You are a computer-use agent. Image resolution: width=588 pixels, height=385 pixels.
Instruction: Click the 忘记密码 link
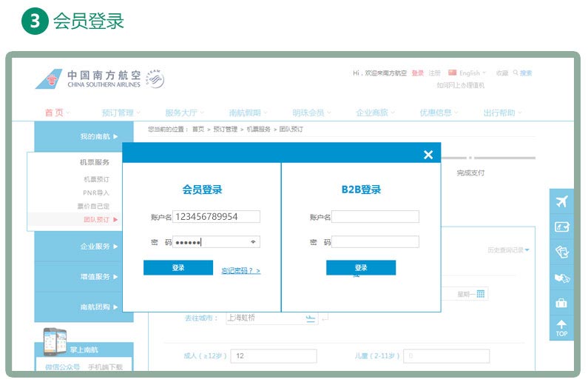tap(240, 271)
